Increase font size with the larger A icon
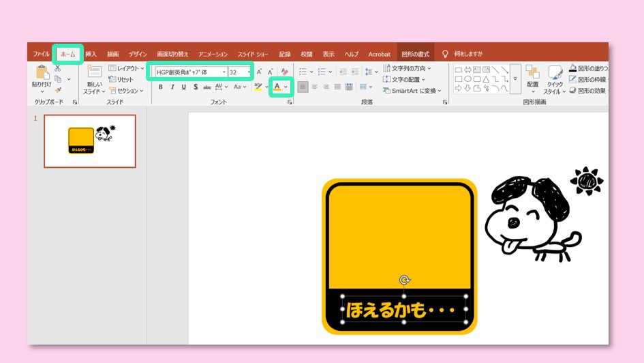644x363 pixels. point(259,72)
